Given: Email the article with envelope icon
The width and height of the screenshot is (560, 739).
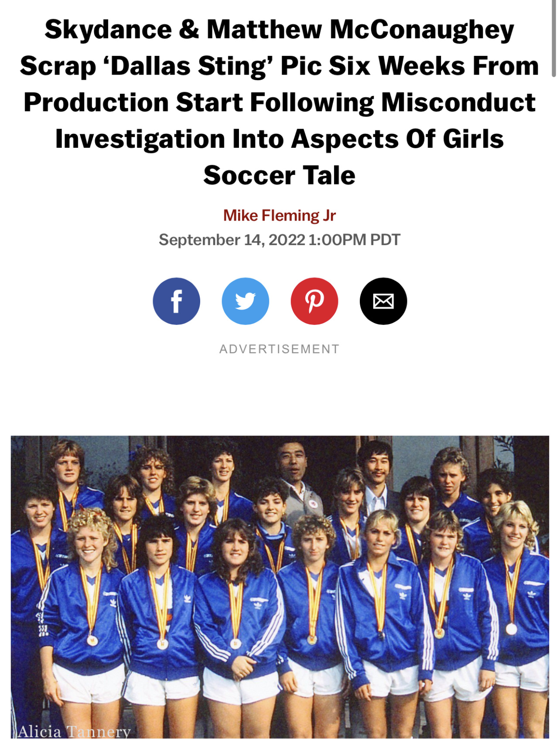Looking at the screenshot, I should click(x=383, y=301).
